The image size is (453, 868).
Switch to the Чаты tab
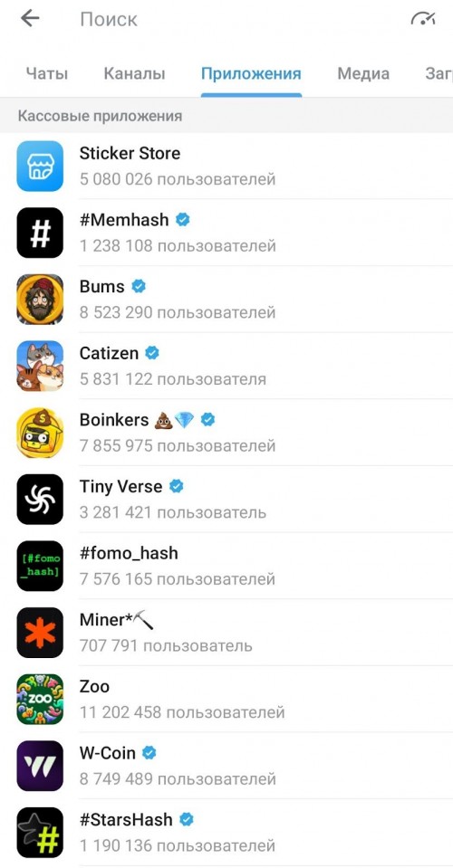point(47,73)
